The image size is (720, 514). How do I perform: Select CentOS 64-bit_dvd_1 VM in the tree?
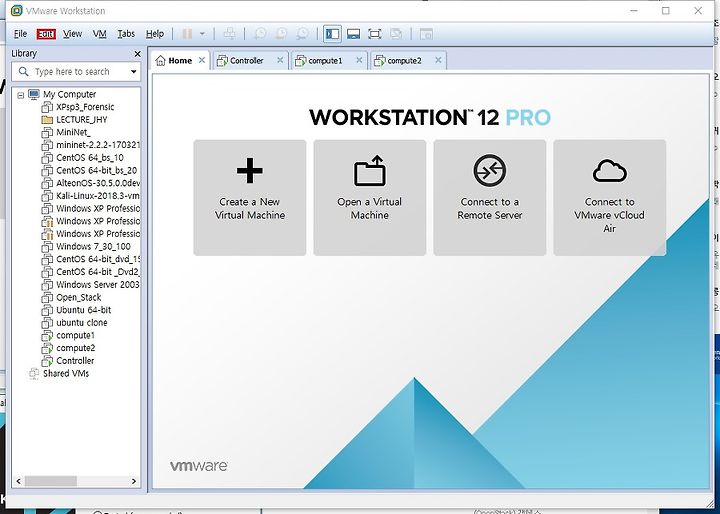tap(98, 259)
